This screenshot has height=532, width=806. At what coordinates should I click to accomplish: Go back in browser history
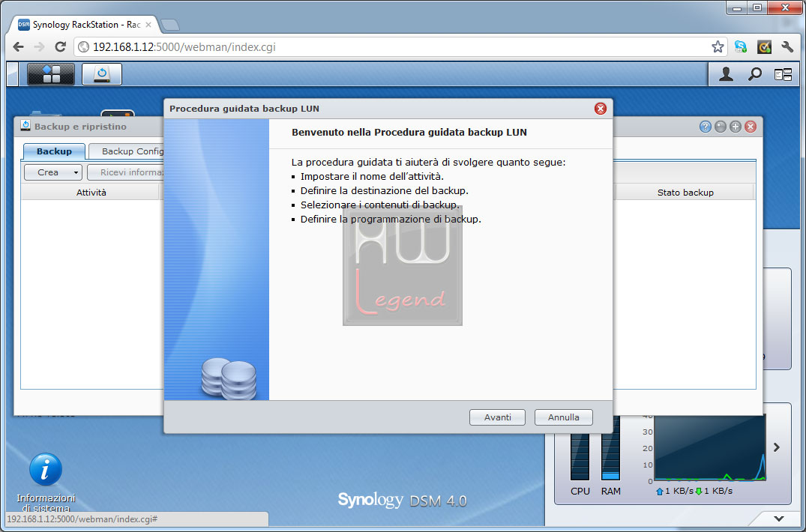pyautogui.click(x=18, y=46)
